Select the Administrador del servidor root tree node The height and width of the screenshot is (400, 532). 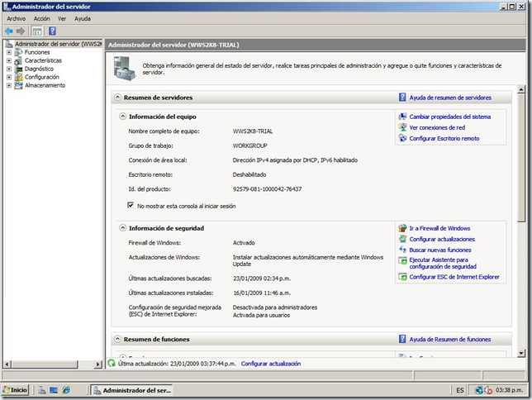click(59, 44)
